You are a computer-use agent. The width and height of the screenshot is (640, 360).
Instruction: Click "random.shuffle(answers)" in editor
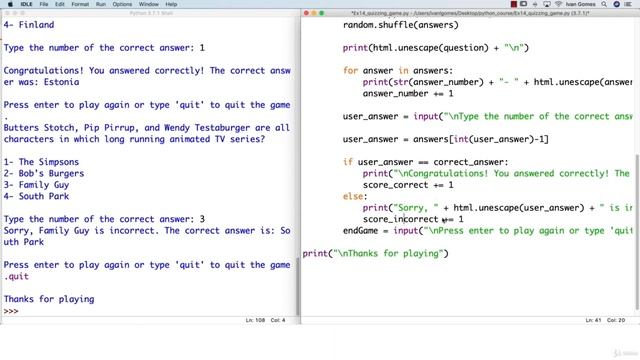(401, 25)
